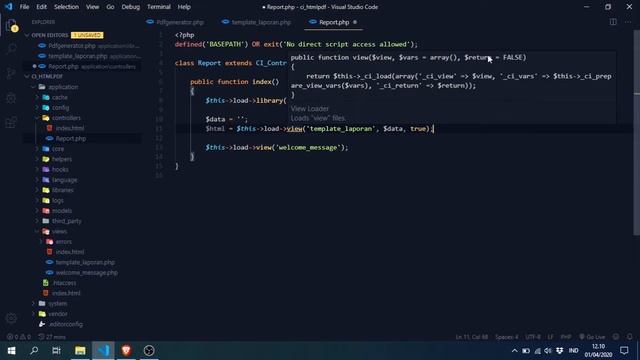Image resolution: width=640 pixels, height=360 pixels.
Task: Click the errors and warnings status indicator
Action: point(19,337)
